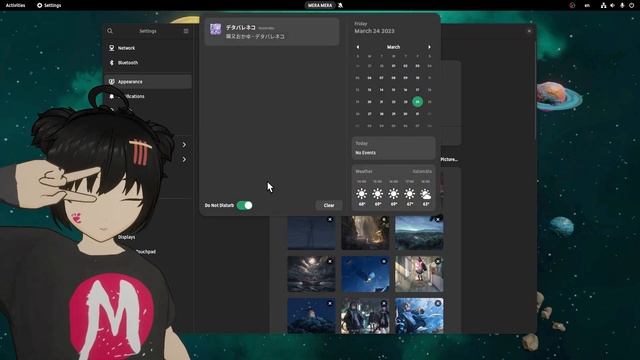Select the starry lighthouse wallpaper thumbnail
This screenshot has height=360, width=640.
[x=311, y=316]
